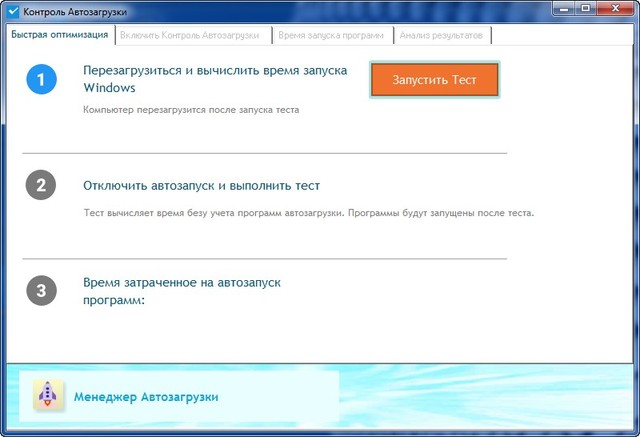Click the blue step 1 circle
Screen dimensions: 640x437
point(41,79)
